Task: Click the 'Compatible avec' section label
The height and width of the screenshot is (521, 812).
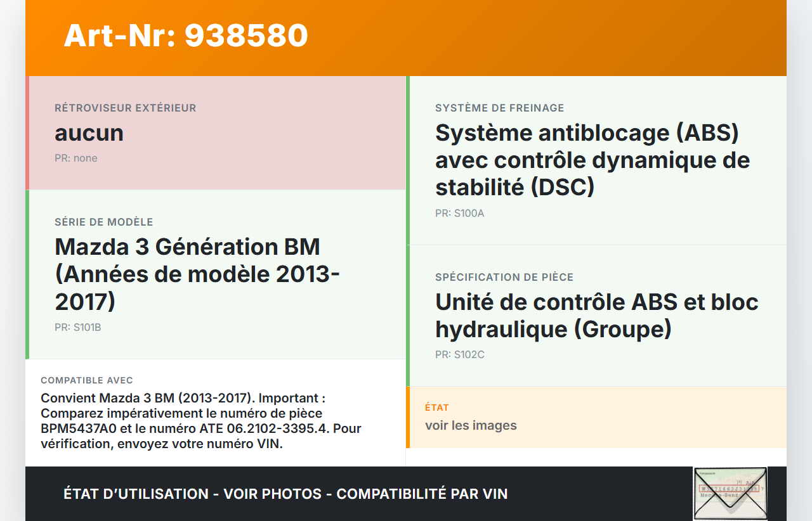Action: [87, 380]
